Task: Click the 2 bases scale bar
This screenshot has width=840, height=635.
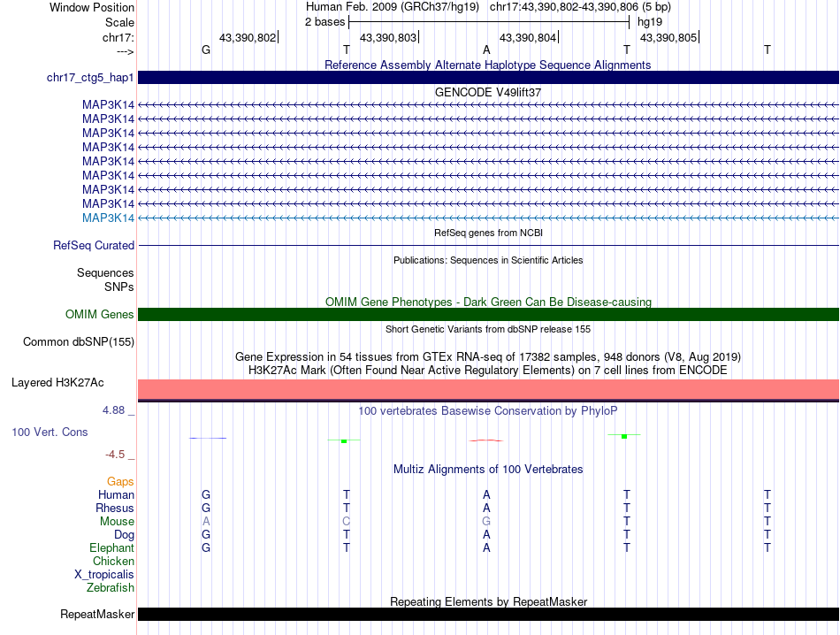Action: pos(489,22)
